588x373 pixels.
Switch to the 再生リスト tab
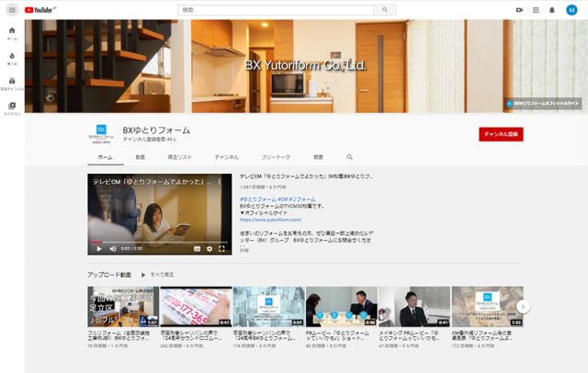[179, 157]
